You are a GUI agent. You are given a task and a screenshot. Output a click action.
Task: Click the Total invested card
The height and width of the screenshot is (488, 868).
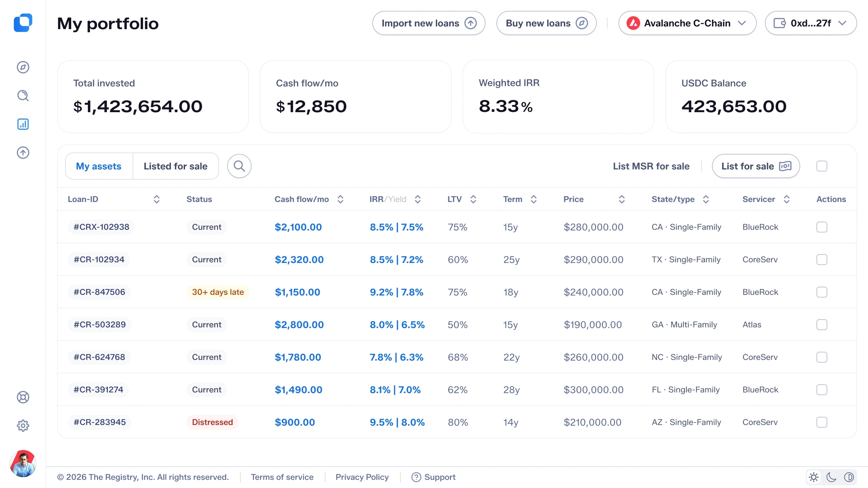(153, 97)
